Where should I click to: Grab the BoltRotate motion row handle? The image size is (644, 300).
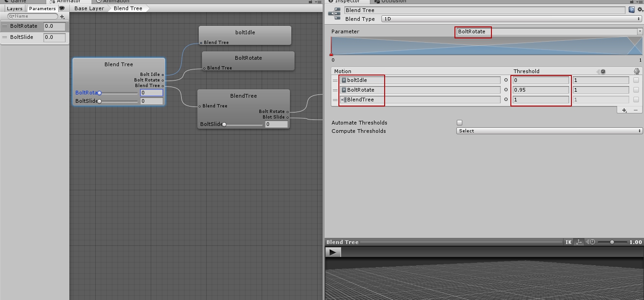335,90
